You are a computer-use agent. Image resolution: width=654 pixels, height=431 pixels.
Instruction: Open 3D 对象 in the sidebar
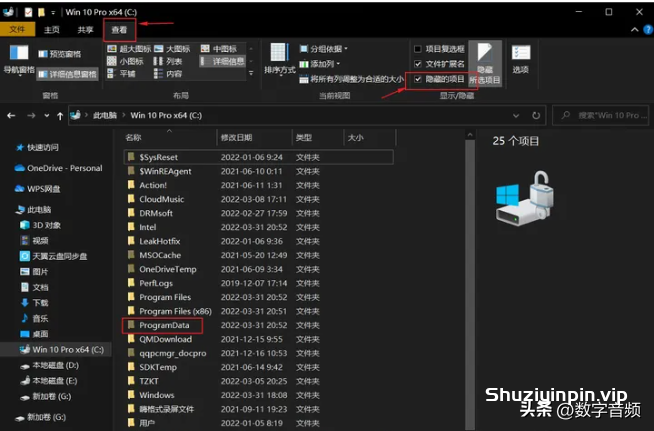40,225
